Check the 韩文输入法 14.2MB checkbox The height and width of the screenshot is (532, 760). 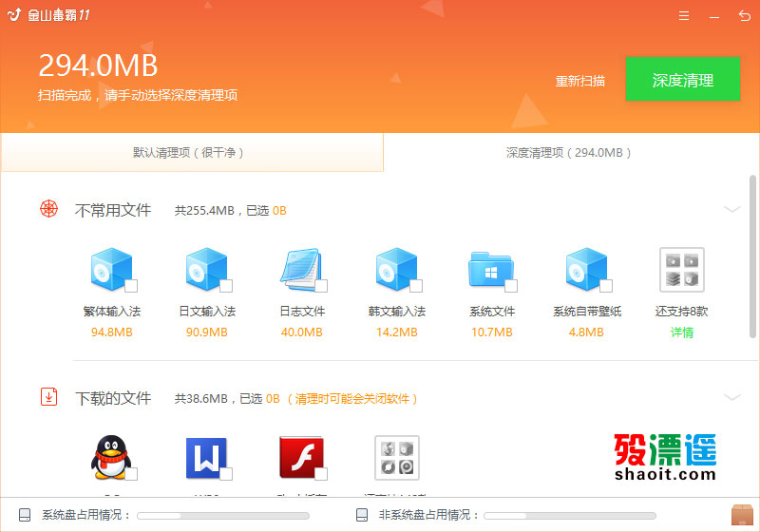[416, 286]
